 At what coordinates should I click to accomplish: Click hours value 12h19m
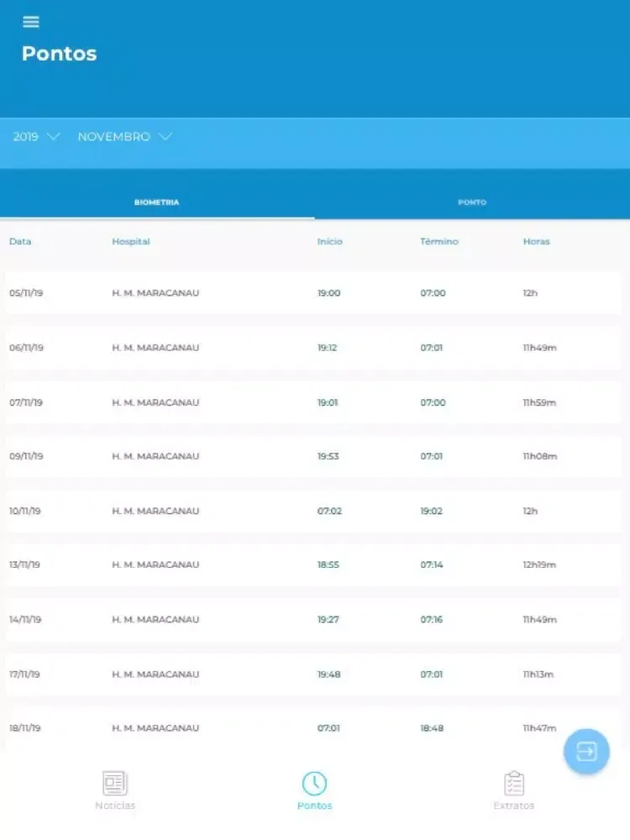click(539, 564)
